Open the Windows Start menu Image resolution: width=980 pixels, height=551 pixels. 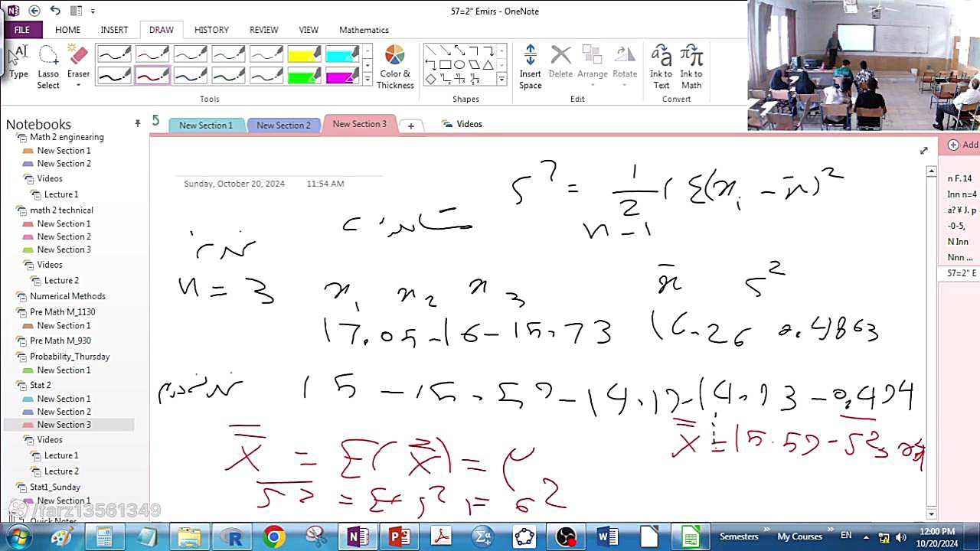[18, 536]
